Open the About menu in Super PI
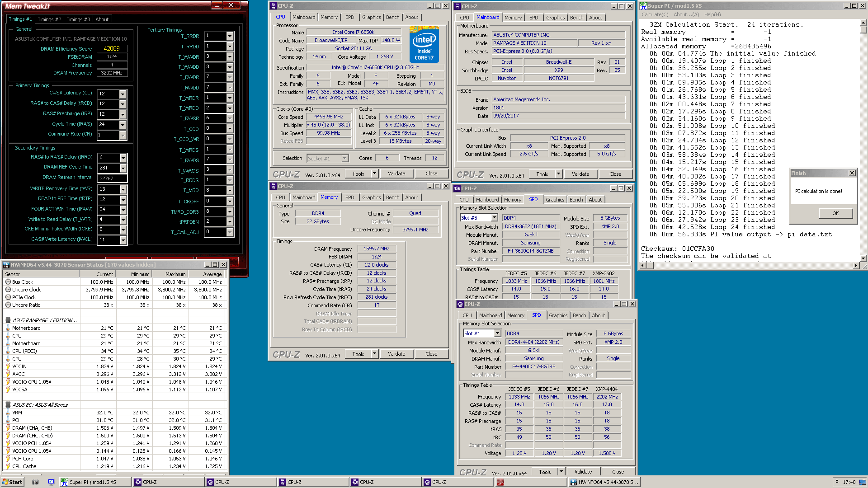This screenshot has width=868, height=488. tap(686, 14)
